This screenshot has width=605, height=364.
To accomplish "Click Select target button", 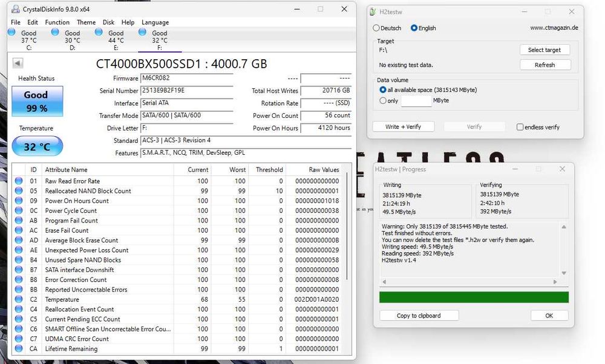I will tap(544, 50).
